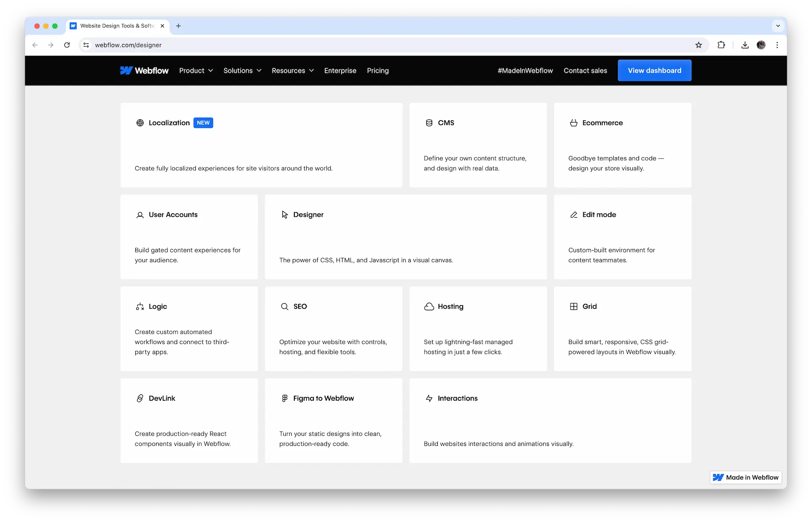Click the Designer cursor icon
Viewport: 812px width, 522px height.
(x=285, y=215)
